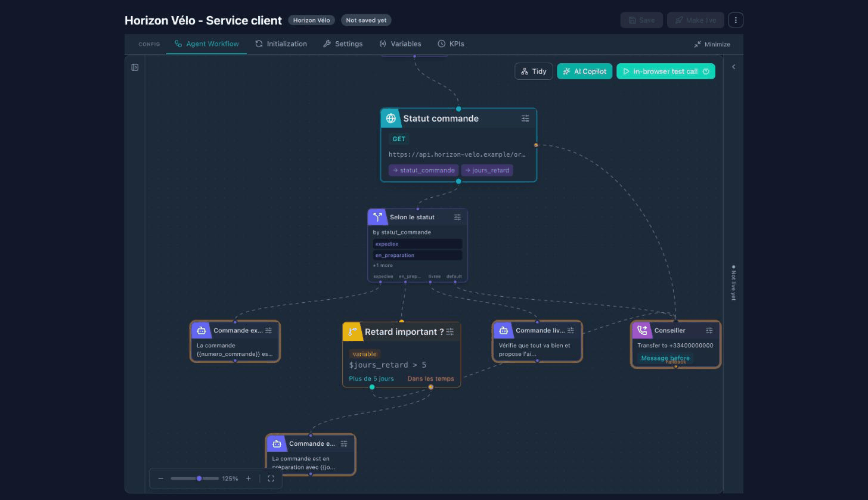This screenshot has height=500, width=868.
Task: Click the Tidy button
Action: tap(534, 72)
